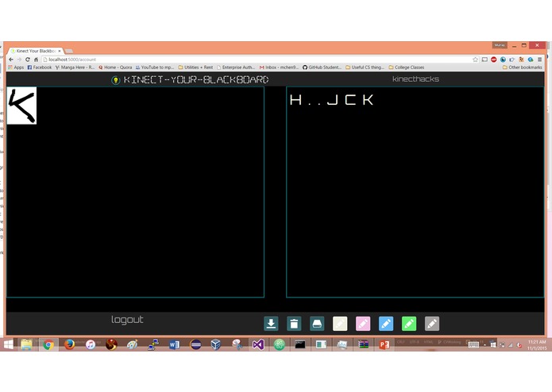Open VirtualBox from the taskbar
Viewport: 552px width, 392px height.
216,344
